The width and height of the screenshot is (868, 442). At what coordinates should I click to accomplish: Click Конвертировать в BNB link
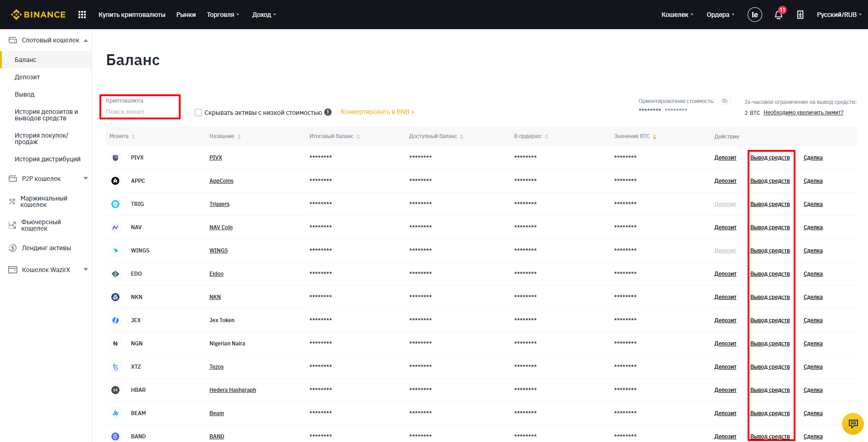point(377,112)
